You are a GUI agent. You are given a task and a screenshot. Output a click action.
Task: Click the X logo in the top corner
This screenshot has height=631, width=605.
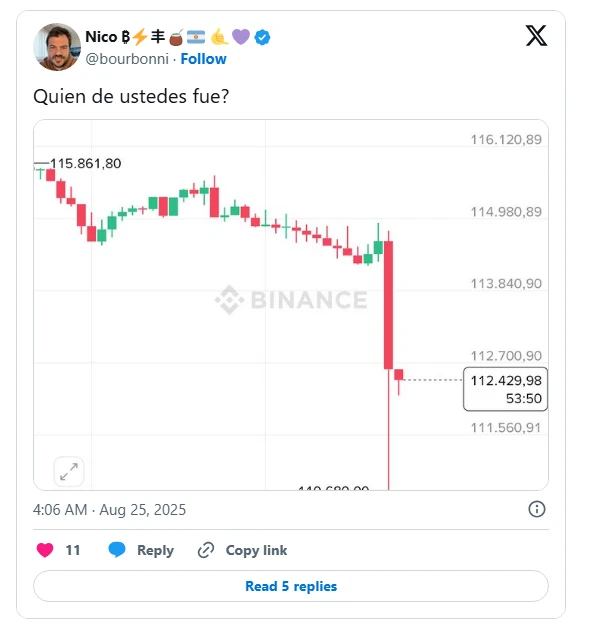[536, 36]
